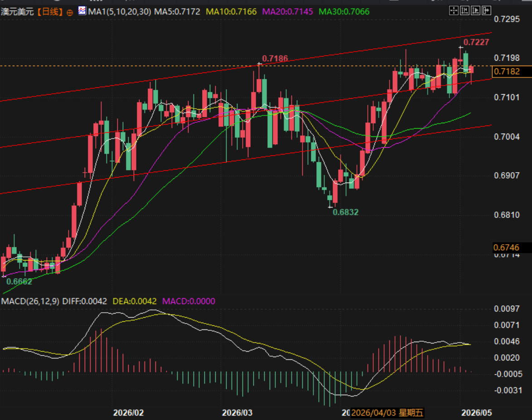The image size is (532, 420).
Task: Click the 0.0020 MACD axis value
Action: 507,358
